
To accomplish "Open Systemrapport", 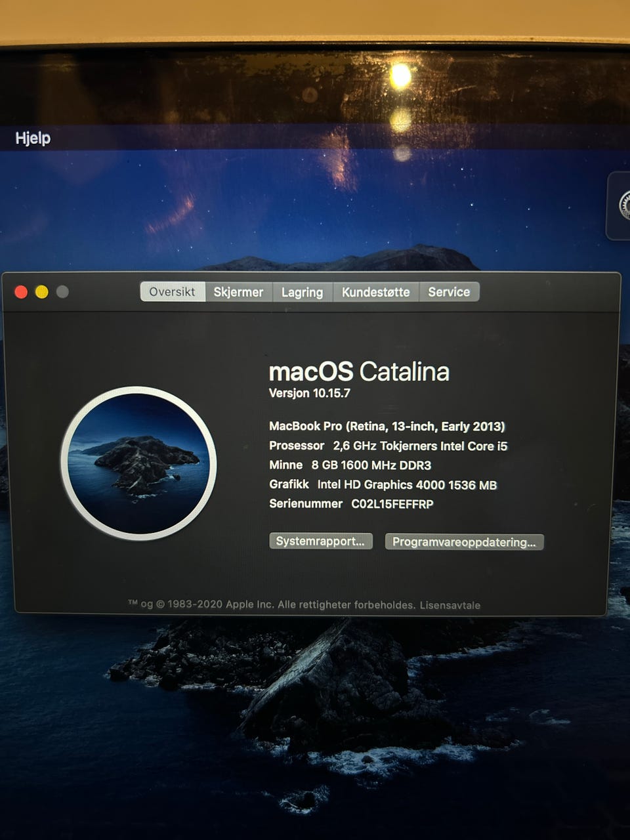I will coord(320,541).
